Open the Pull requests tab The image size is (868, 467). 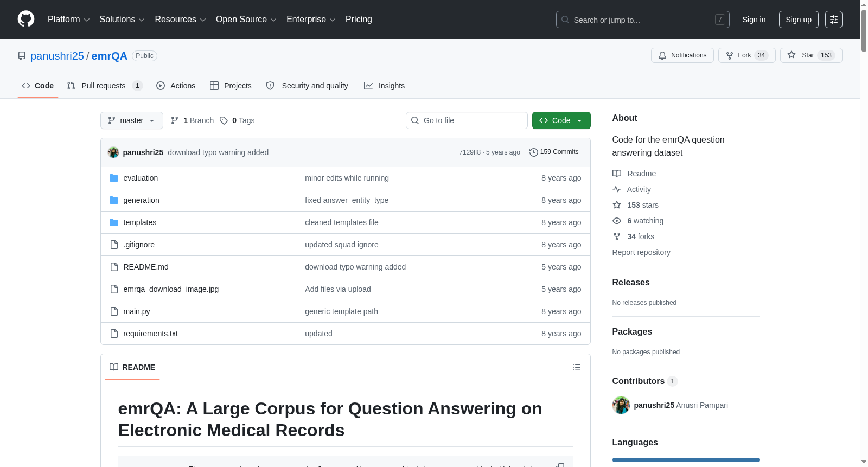(x=105, y=86)
